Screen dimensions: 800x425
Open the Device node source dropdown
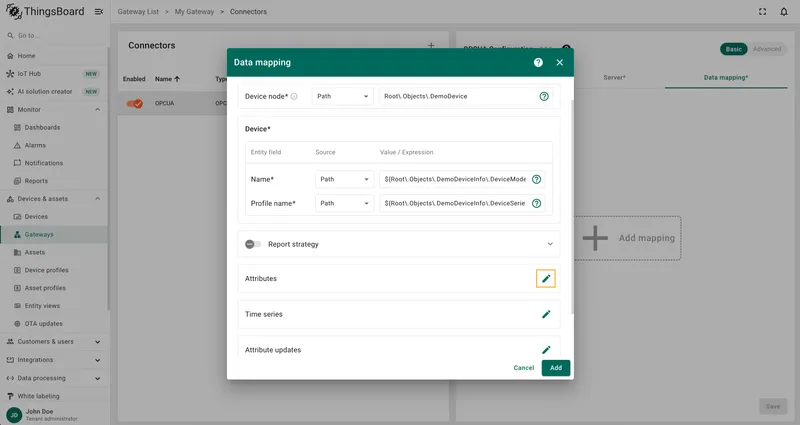[342, 96]
